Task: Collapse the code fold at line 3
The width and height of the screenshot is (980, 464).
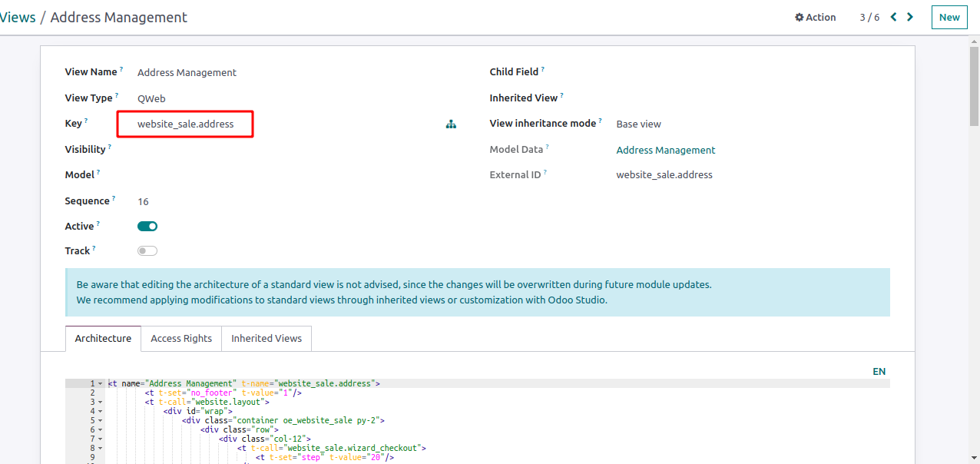Action: click(x=101, y=402)
